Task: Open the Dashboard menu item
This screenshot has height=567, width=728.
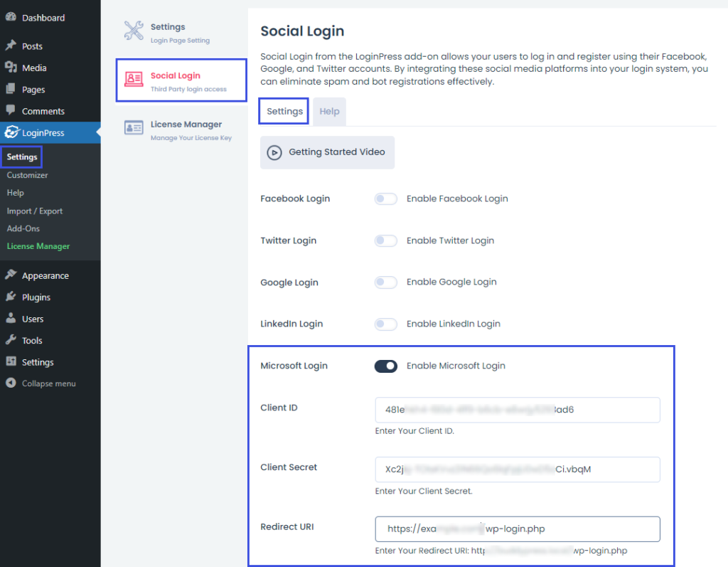Action: 50,18
